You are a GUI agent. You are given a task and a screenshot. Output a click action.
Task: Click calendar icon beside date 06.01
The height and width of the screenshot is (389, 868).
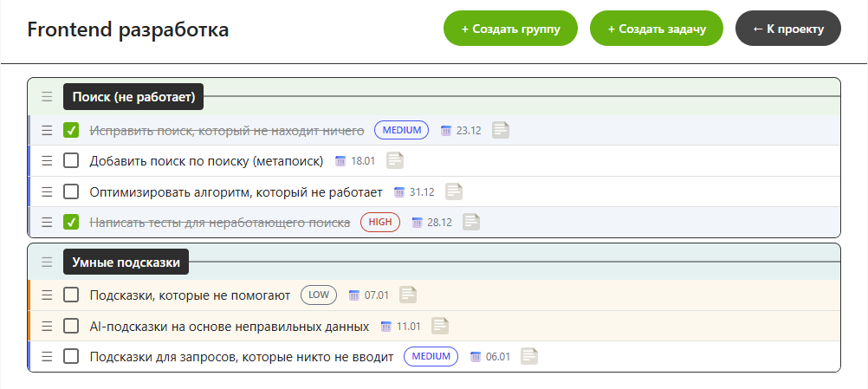476,357
